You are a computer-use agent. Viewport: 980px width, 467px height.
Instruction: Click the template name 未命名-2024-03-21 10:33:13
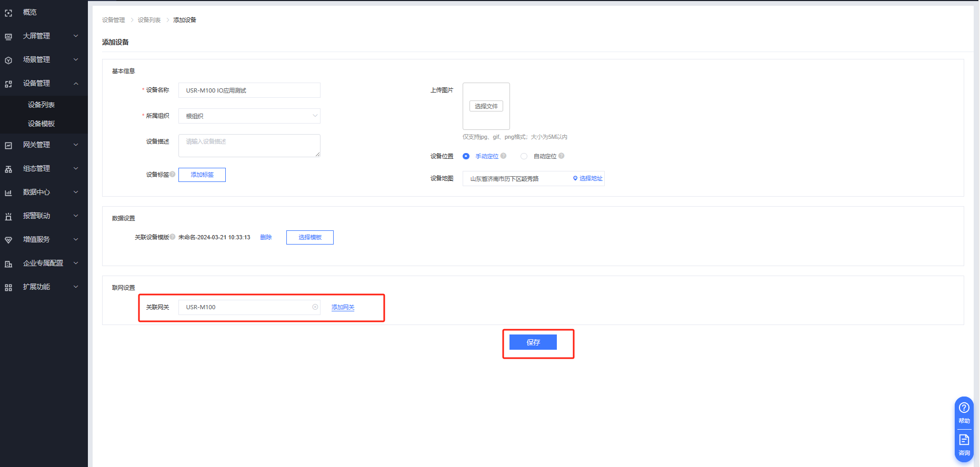214,237
